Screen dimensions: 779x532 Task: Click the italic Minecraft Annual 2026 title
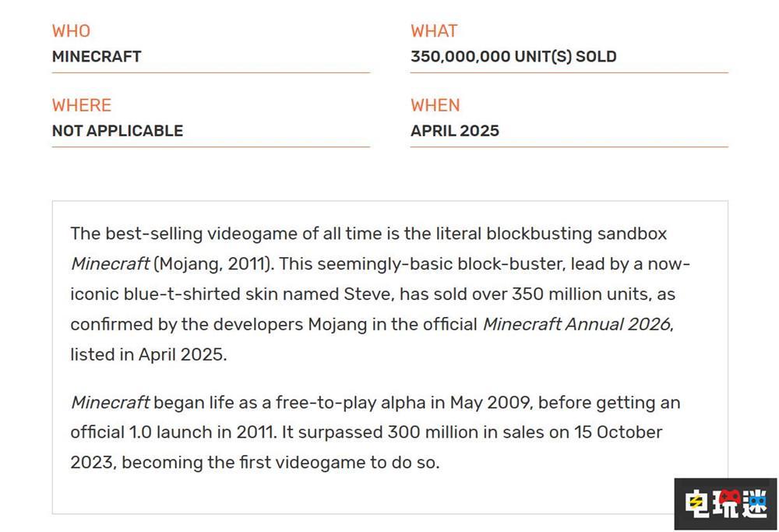pos(576,324)
